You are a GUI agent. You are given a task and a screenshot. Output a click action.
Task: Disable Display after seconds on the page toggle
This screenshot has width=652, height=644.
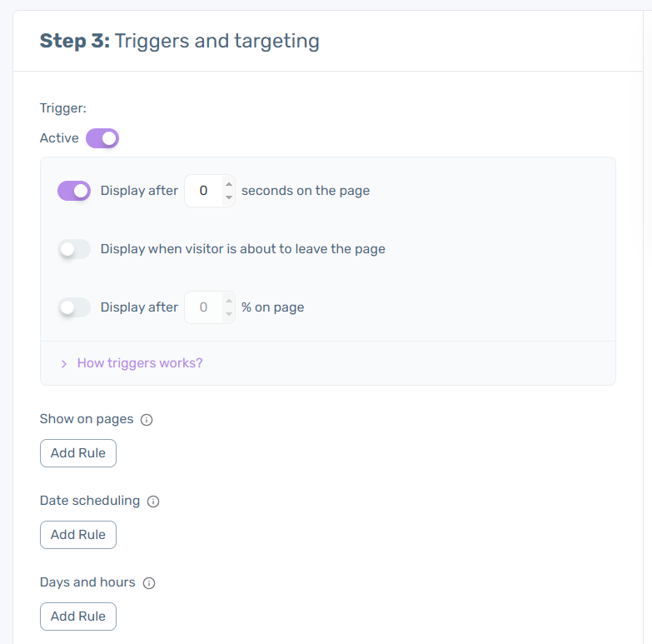(74, 191)
